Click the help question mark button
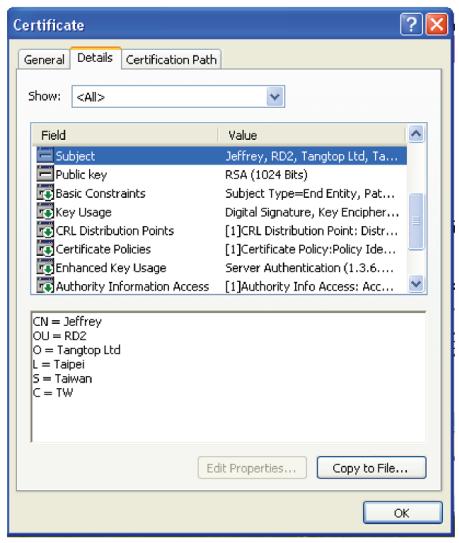Image resolution: width=459 pixels, height=543 pixels. click(411, 25)
